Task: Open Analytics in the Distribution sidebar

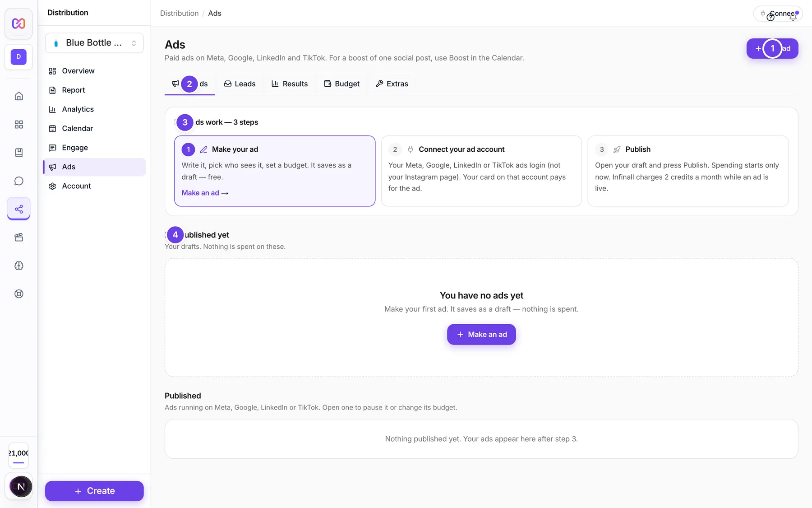Action: [94, 109]
